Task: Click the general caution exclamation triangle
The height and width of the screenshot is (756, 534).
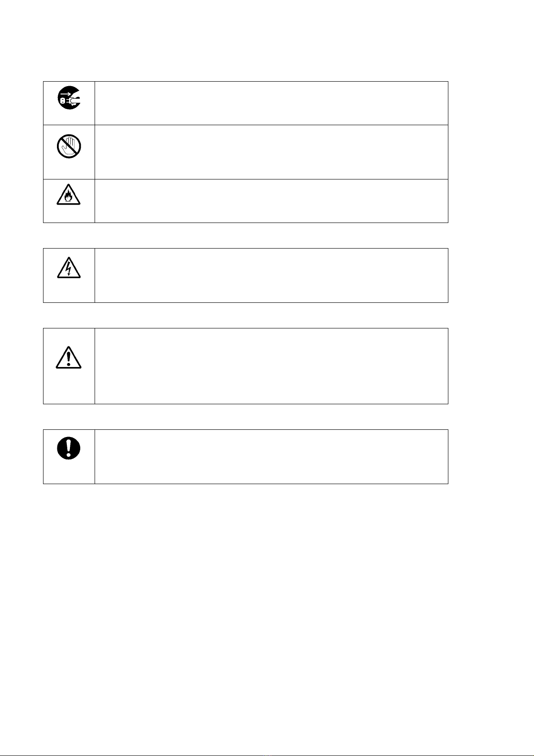Action: coord(69,358)
